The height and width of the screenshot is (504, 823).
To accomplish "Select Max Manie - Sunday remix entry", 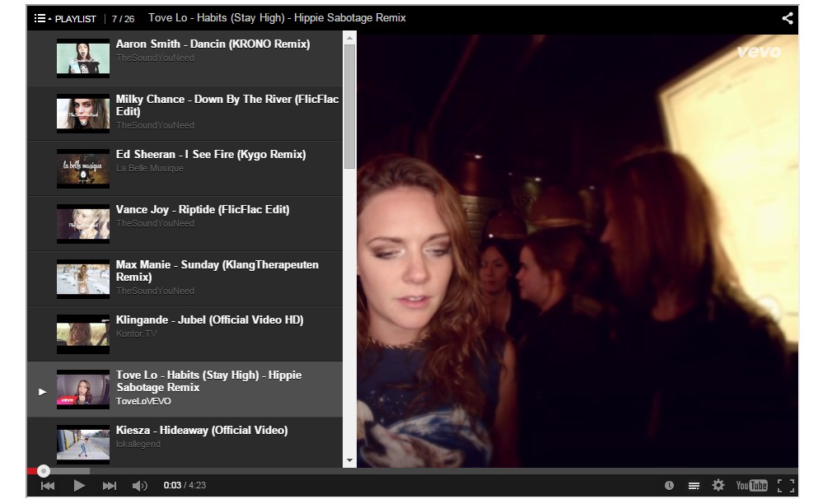I will coord(185,279).
